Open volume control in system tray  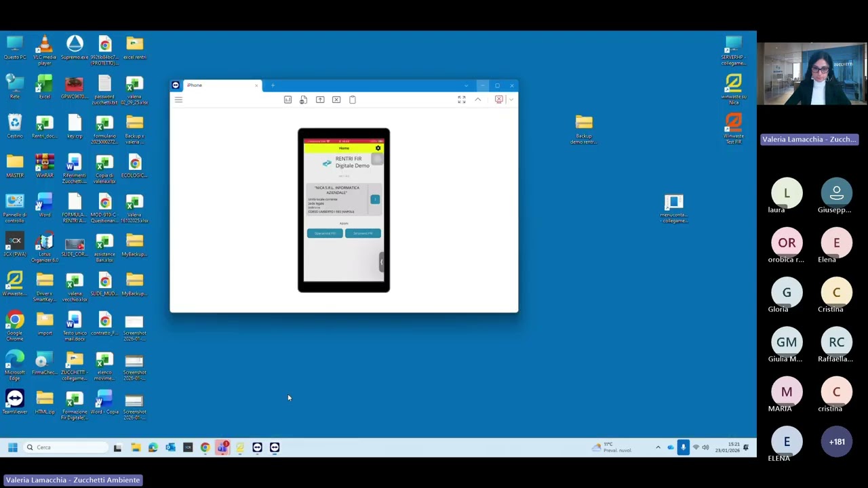pyautogui.click(x=705, y=447)
